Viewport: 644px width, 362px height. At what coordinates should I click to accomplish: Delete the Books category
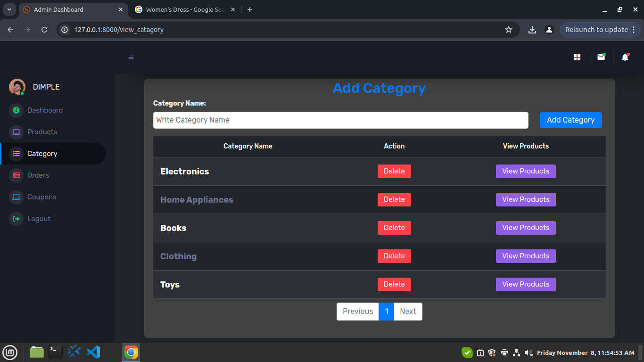coord(394,228)
